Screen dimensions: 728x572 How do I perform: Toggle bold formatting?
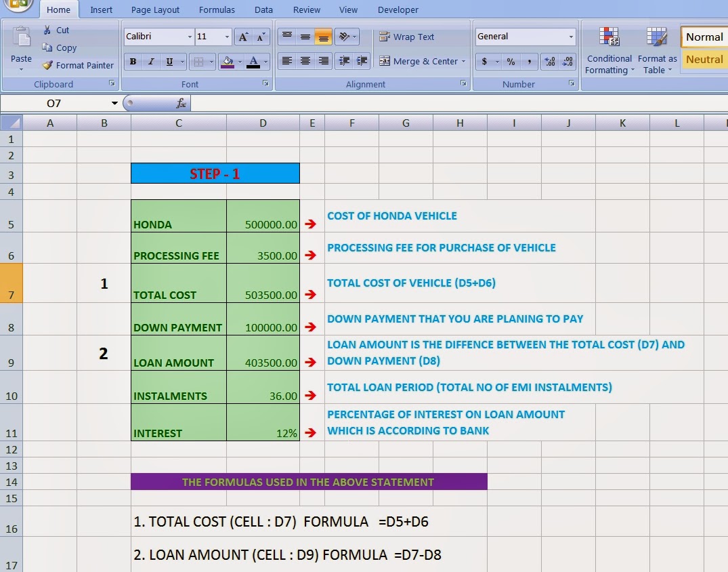point(133,61)
